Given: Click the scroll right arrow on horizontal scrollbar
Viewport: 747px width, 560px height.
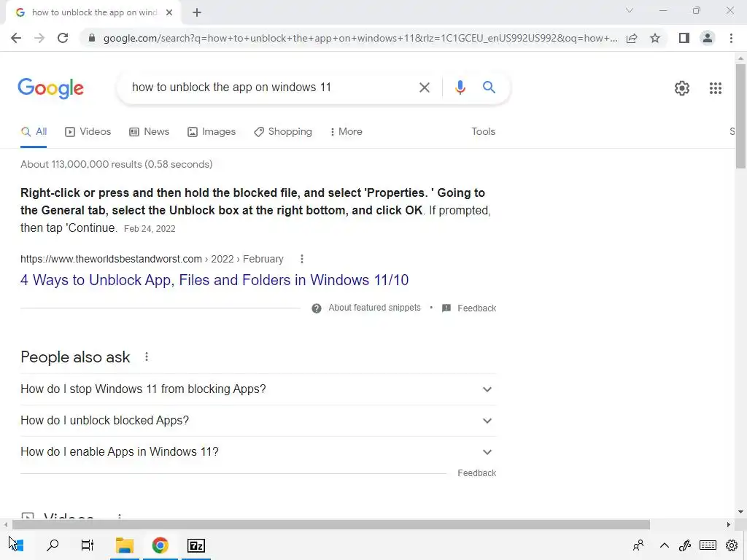Looking at the screenshot, I should click(x=729, y=525).
